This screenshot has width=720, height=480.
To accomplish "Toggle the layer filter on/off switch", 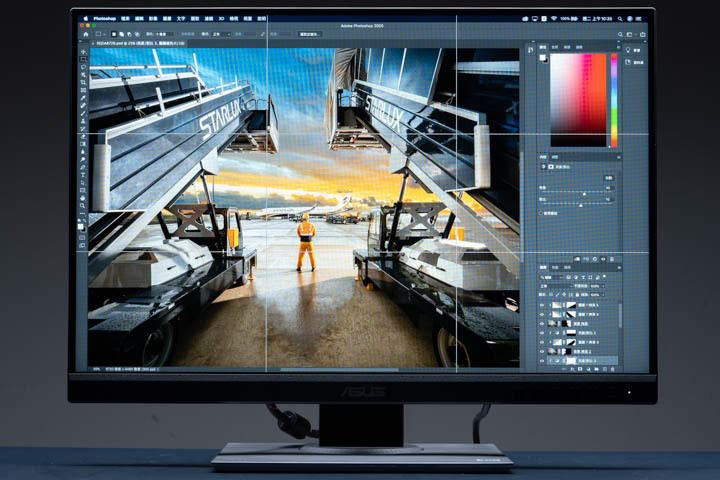I will (x=604, y=277).
